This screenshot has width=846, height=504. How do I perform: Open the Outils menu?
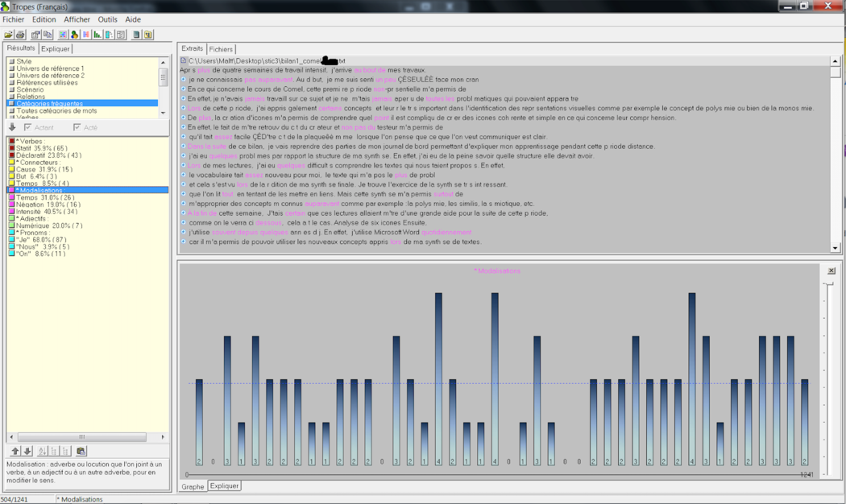[x=107, y=19]
